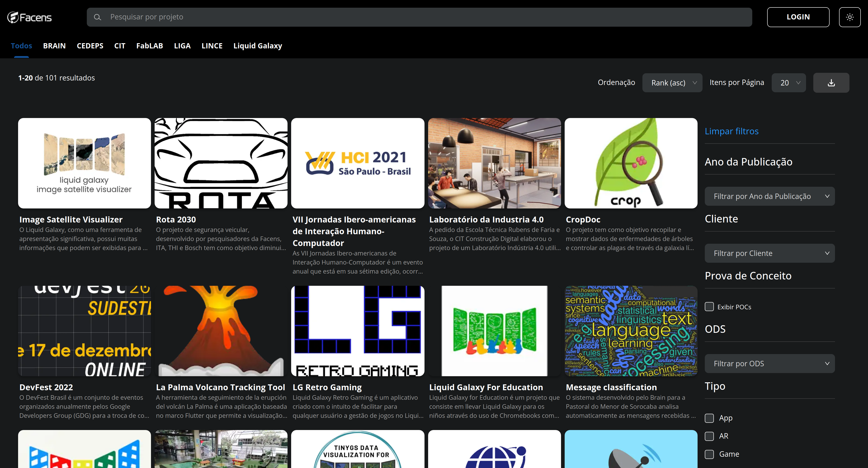Image resolution: width=868 pixels, height=468 pixels.
Task: Expand Filtrar por Ano da Publicação dropdown
Action: pyautogui.click(x=770, y=196)
